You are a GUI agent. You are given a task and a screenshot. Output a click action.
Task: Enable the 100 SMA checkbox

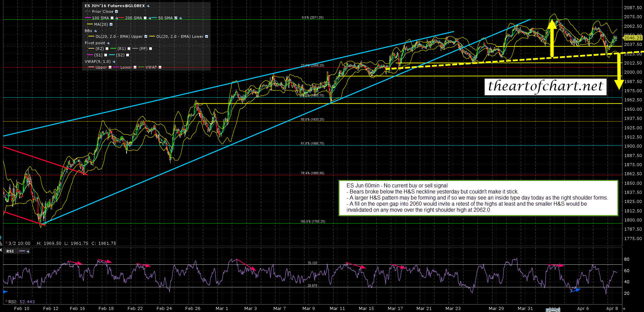point(112,18)
